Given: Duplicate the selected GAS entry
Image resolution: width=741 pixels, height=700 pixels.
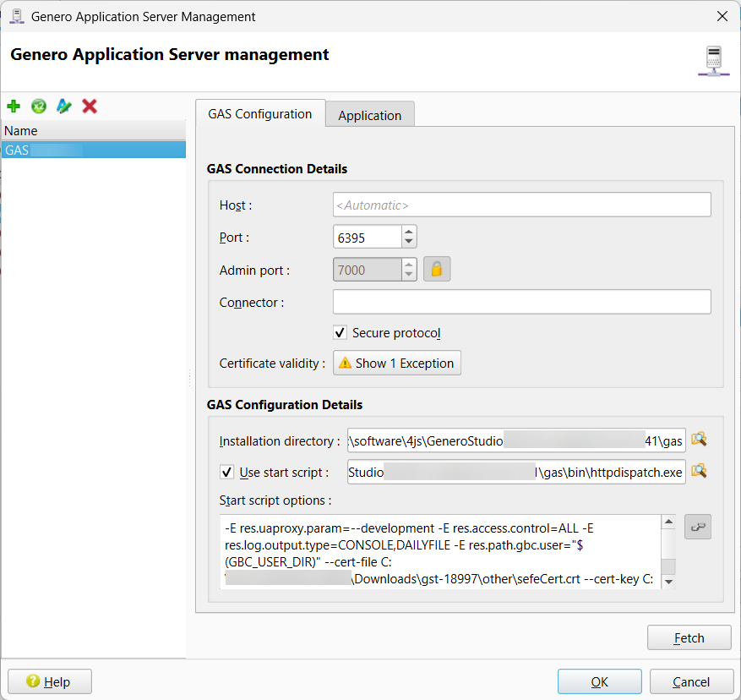Looking at the screenshot, I should (38, 106).
